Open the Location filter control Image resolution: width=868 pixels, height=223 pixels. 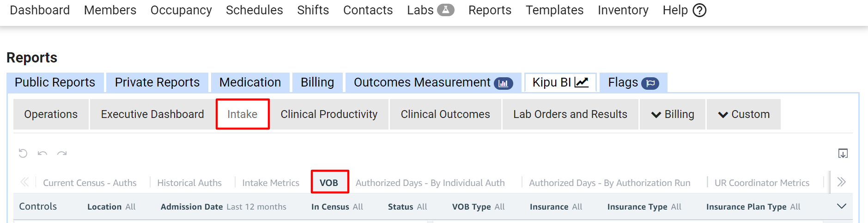[x=111, y=207]
